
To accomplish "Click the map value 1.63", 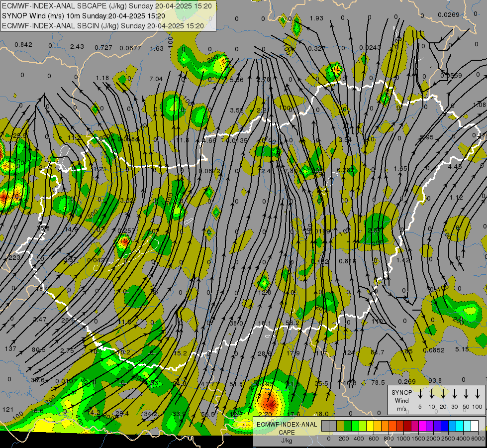I will pyautogui.click(x=157, y=48).
